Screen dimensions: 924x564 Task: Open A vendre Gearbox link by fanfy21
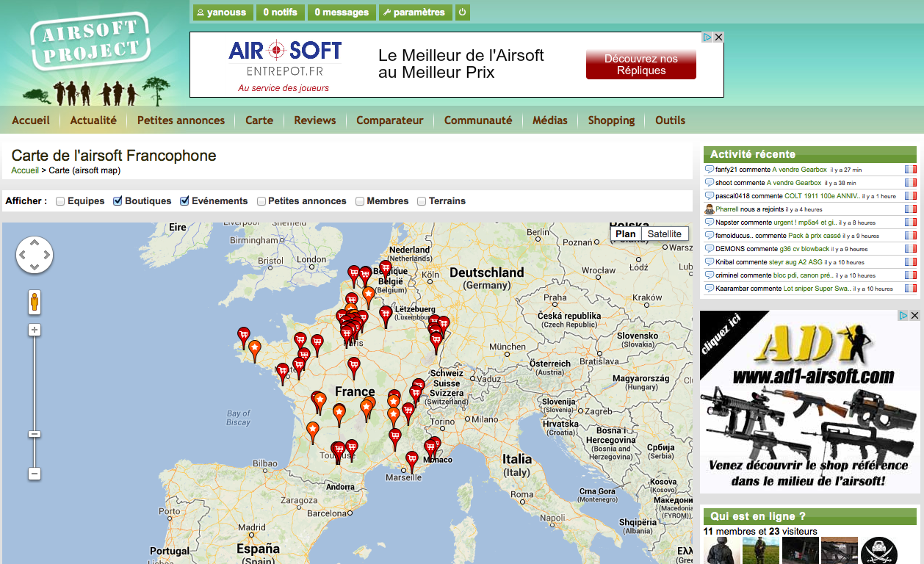799,170
